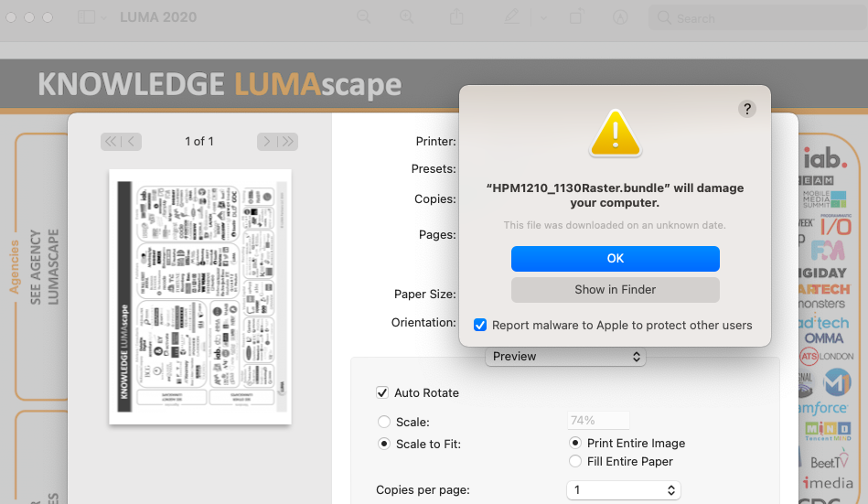
Task: Click the Markup pen toolbar icon
Action: click(x=511, y=17)
